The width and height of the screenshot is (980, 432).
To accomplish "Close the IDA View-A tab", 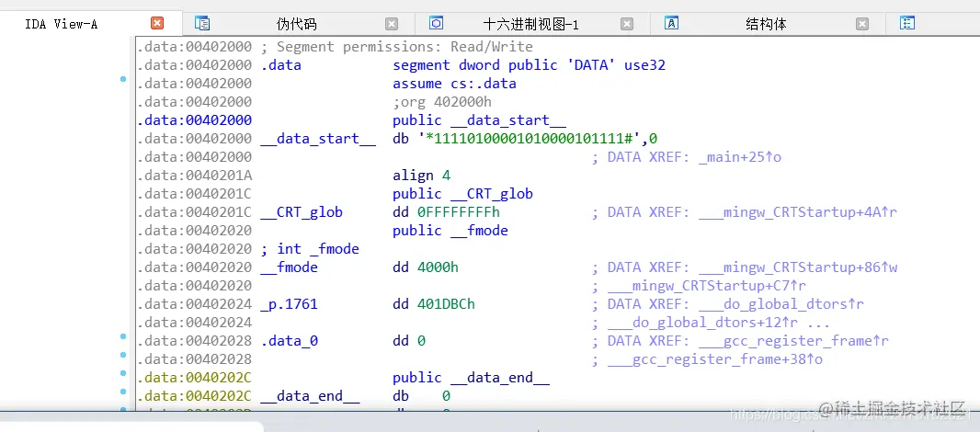I will coord(157,24).
